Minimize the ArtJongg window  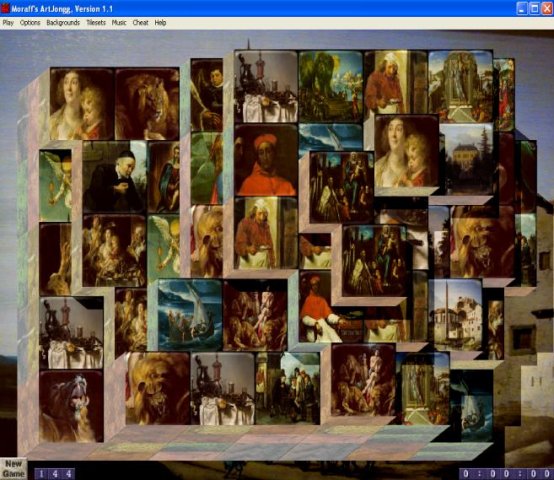click(x=522, y=8)
